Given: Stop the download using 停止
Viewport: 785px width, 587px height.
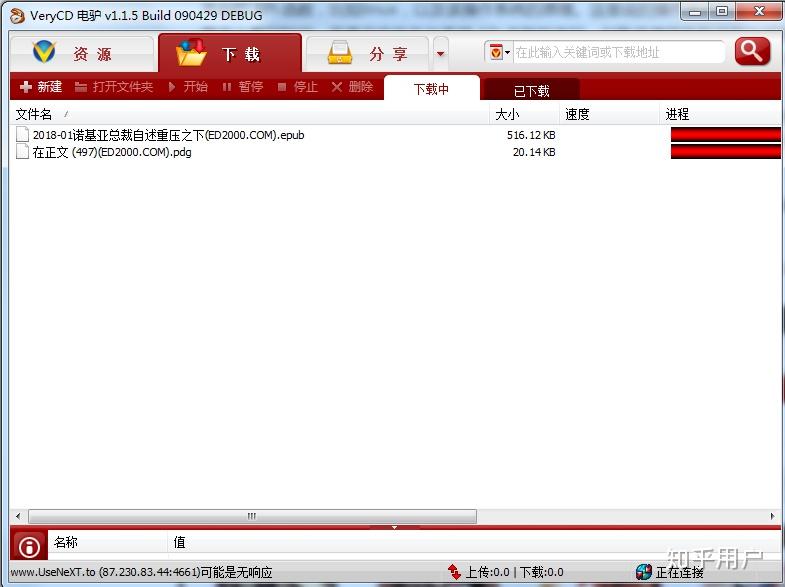Looking at the screenshot, I should [297, 87].
